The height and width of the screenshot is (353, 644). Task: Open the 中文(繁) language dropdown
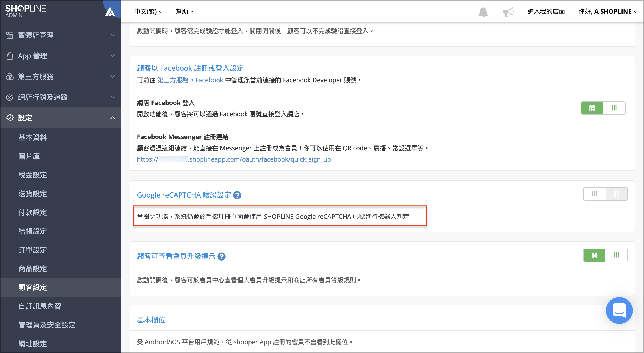click(148, 11)
